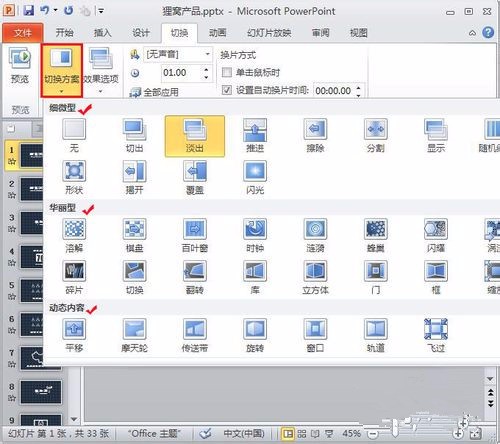Apply the 淡出 fade transition
This screenshot has height=444, width=500.
[195, 136]
